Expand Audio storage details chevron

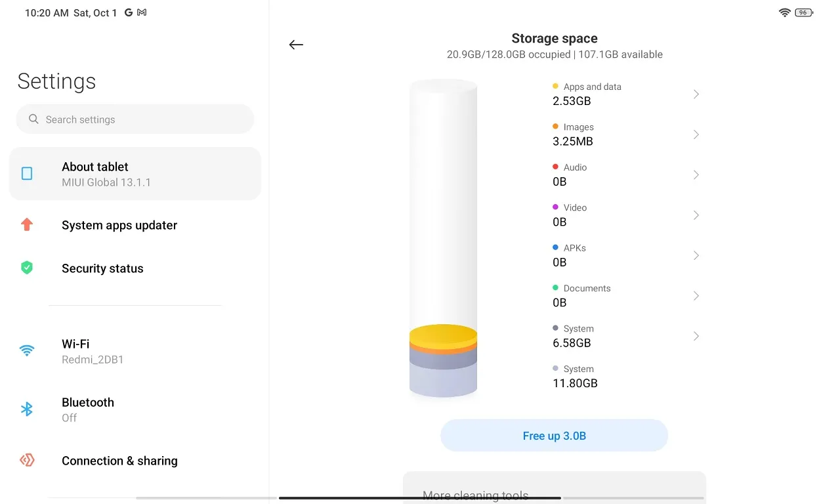coord(696,175)
